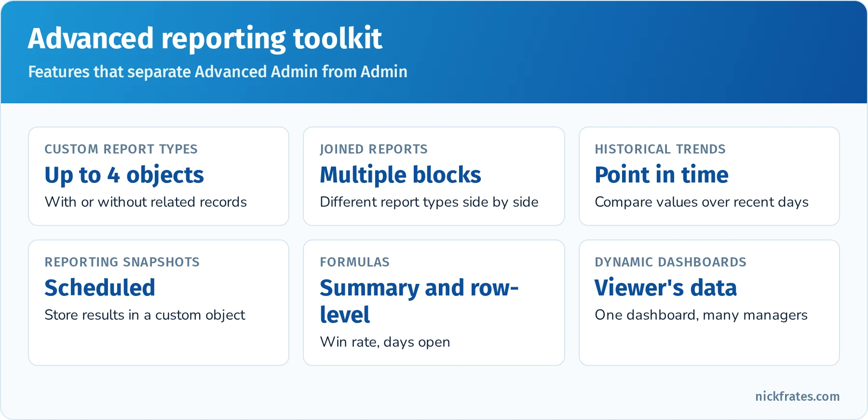
Task: Click the 'Scheduled' heading
Action: point(100,288)
